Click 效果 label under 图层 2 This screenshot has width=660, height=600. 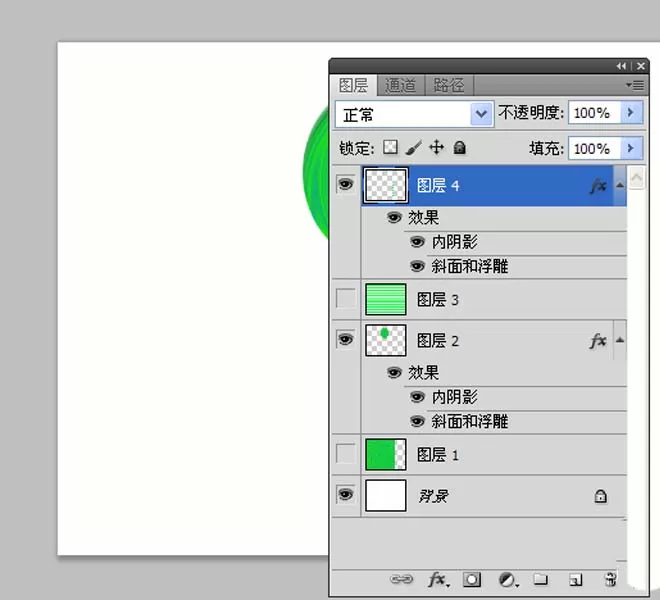tap(423, 373)
